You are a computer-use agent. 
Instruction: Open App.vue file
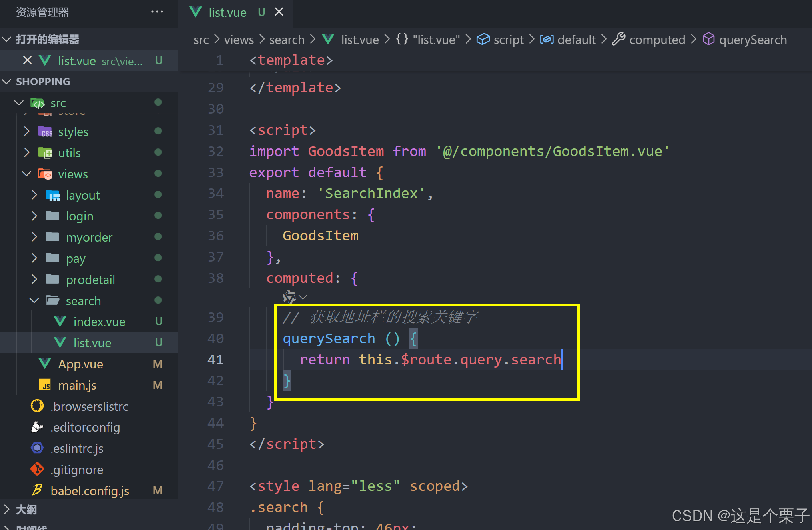pos(89,364)
